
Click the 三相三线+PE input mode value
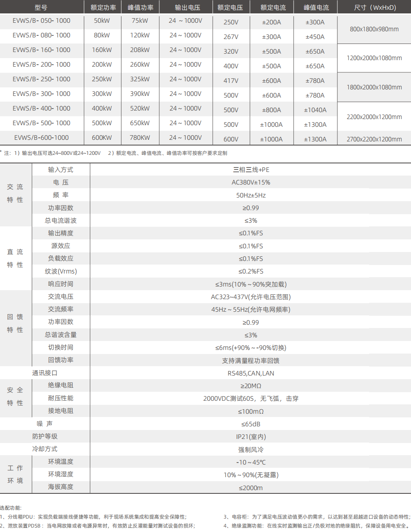point(251,170)
